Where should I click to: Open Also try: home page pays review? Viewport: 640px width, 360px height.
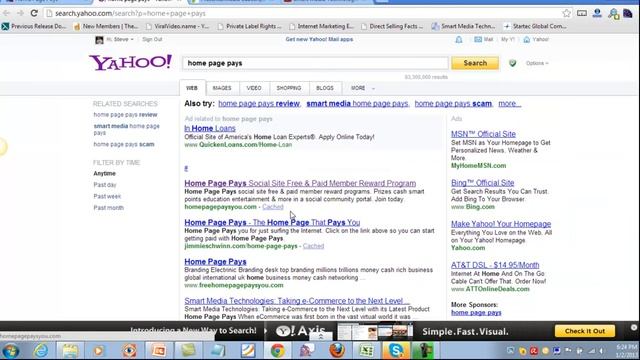point(259,104)
